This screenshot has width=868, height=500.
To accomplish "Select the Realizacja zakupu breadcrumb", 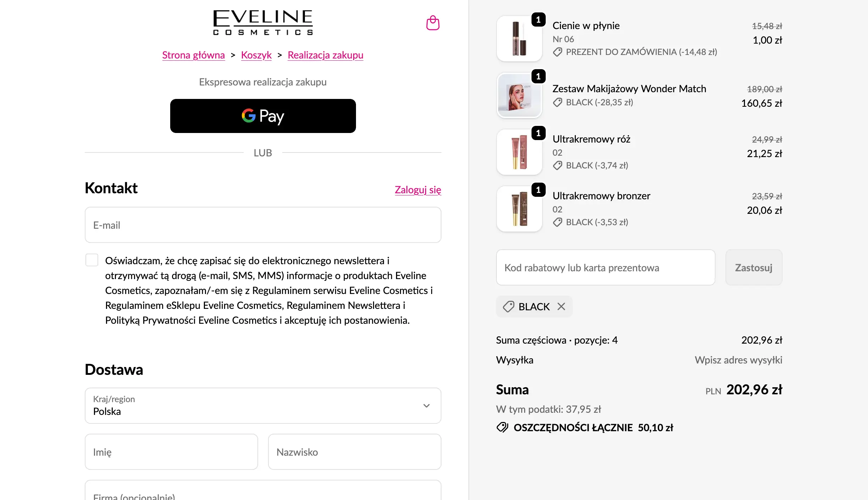I will [325, 55].
